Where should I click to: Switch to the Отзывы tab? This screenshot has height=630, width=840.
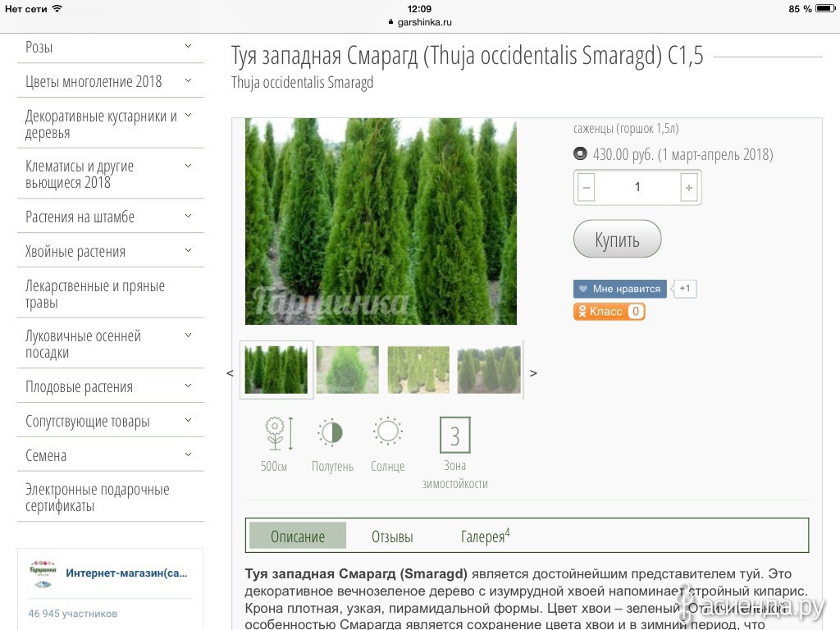392,536
